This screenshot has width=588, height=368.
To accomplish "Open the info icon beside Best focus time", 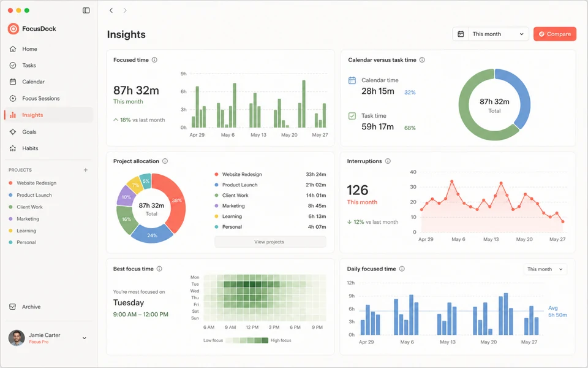I will click(x=159, y=269).
